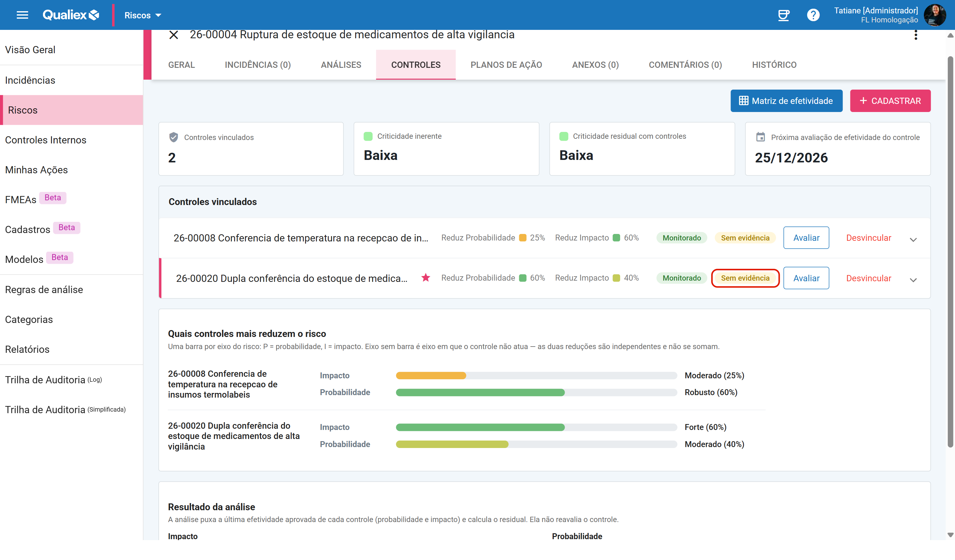Open Incidências in the sidebar

coord(72,80)
